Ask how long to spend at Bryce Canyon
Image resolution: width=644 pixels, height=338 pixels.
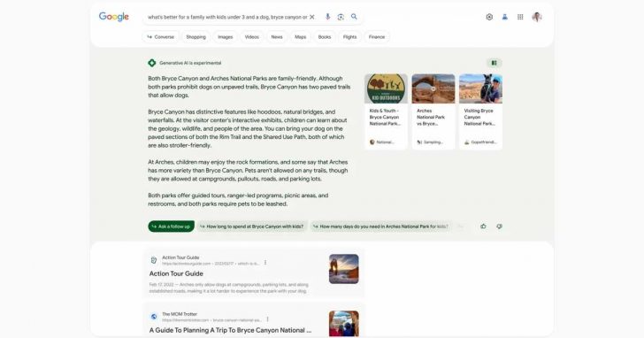252,227
